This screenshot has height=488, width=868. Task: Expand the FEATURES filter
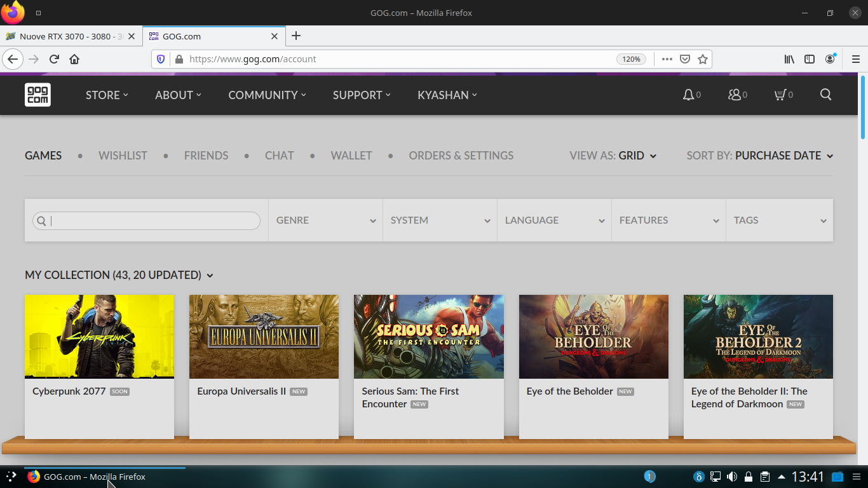coord(668,220)
